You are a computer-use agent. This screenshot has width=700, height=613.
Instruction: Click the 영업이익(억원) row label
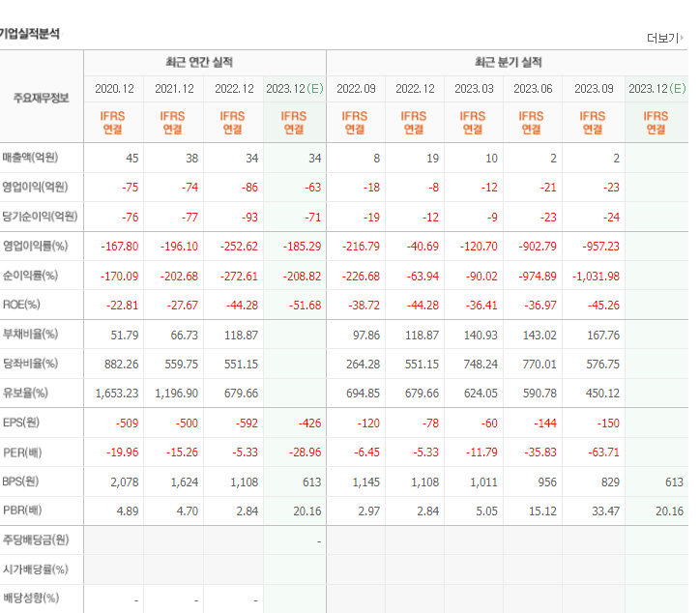tap(35, 187)
